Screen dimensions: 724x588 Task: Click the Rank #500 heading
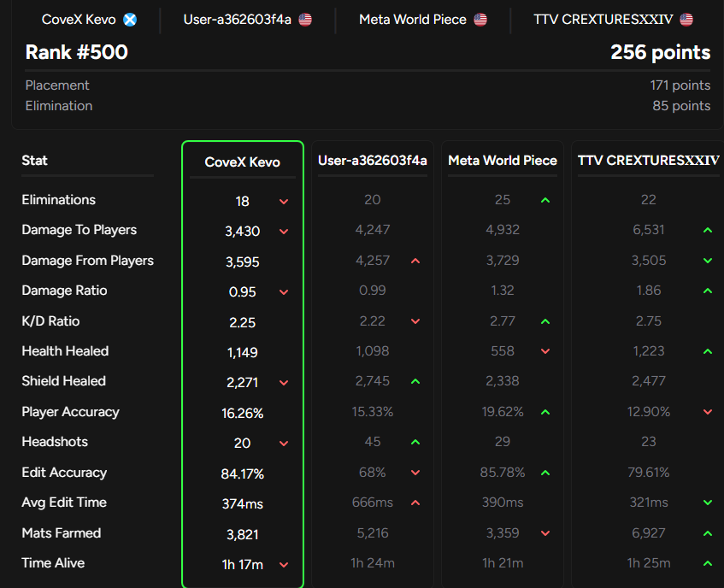coord(77,52)
